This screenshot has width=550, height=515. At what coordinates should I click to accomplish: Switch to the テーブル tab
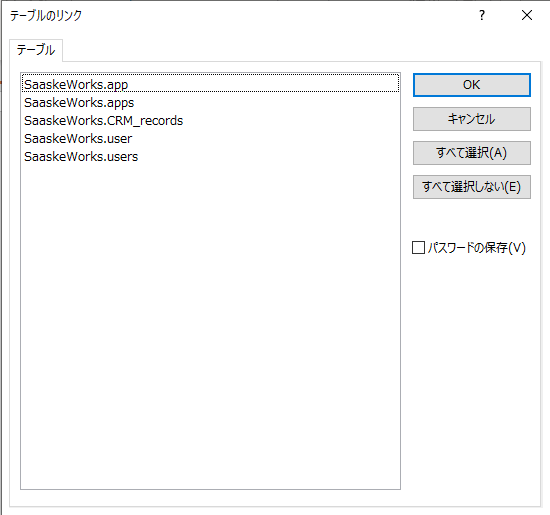[36, 50]
